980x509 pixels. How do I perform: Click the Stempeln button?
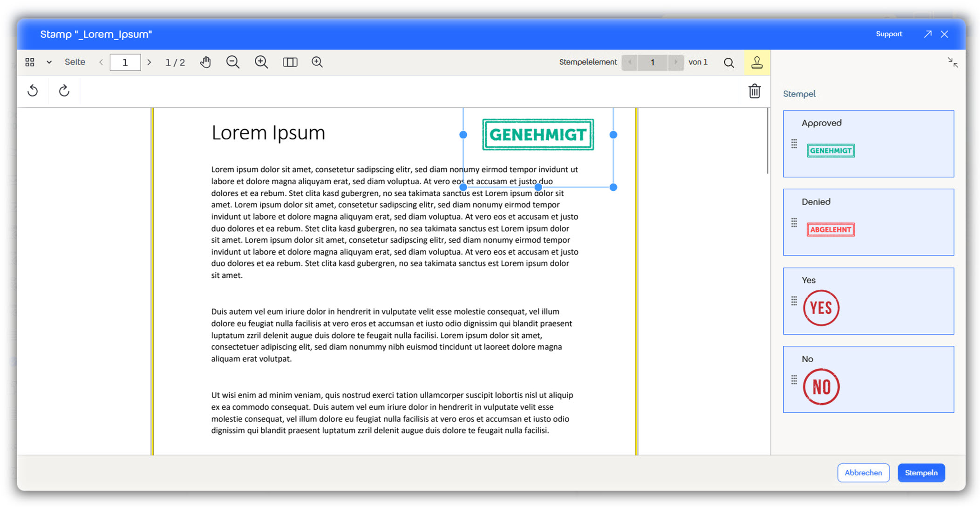tap(921, 473)
